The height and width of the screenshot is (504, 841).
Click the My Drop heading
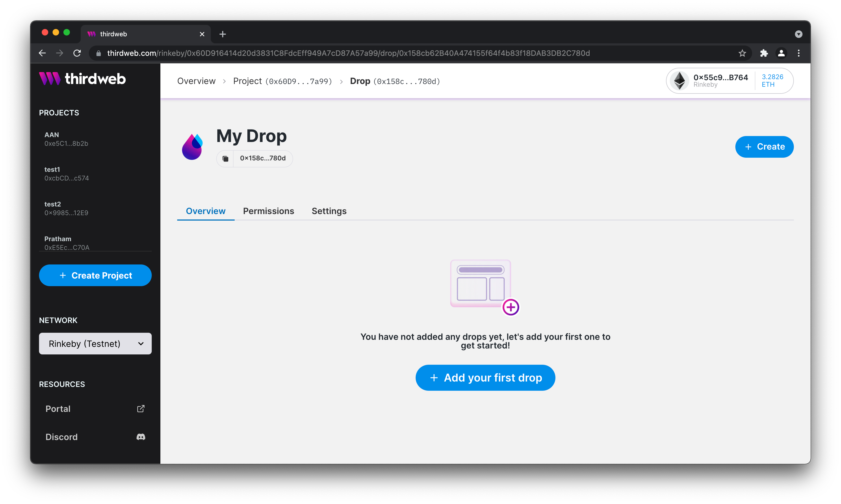[x=251, y=136]
